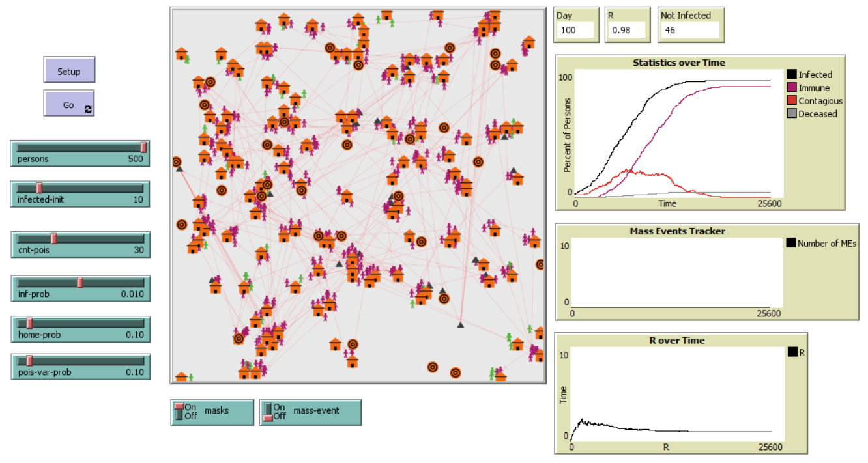Click the Setup button

pyautogui.click(x=69, y=71)
